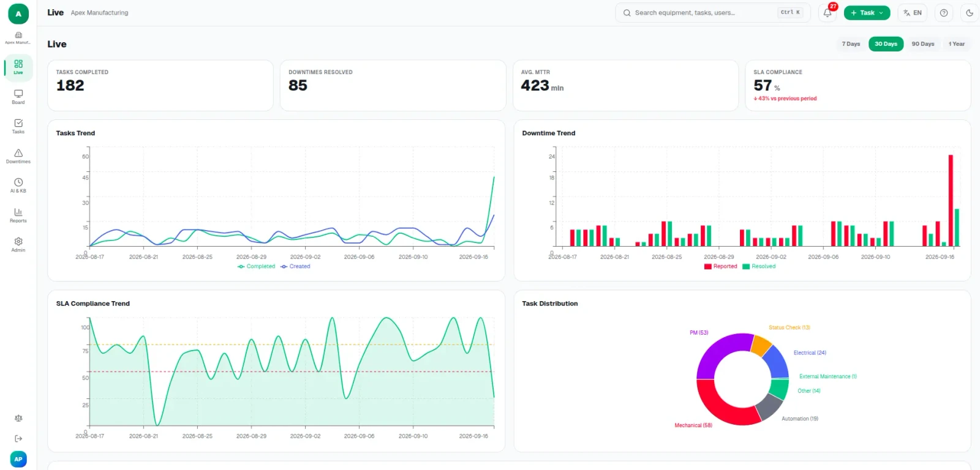Click the help question mark icon

[x=944, y=13]
